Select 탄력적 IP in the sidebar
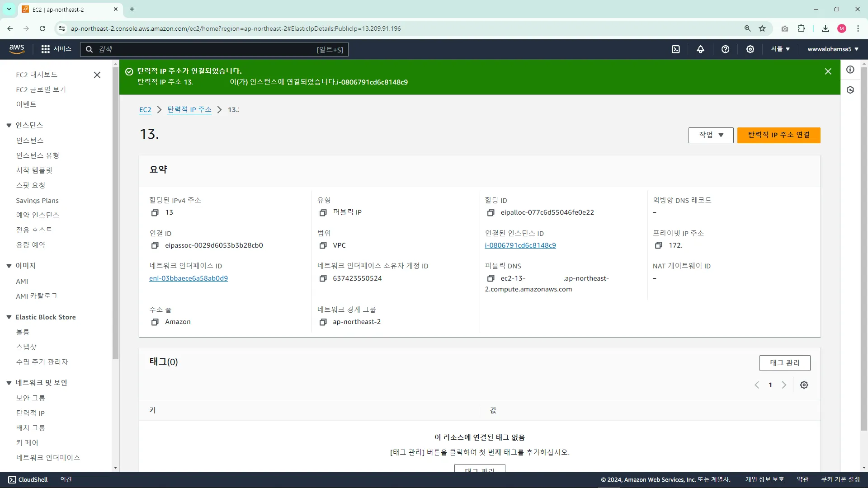Viewport: 868px width, 488px height. [30, 413]
